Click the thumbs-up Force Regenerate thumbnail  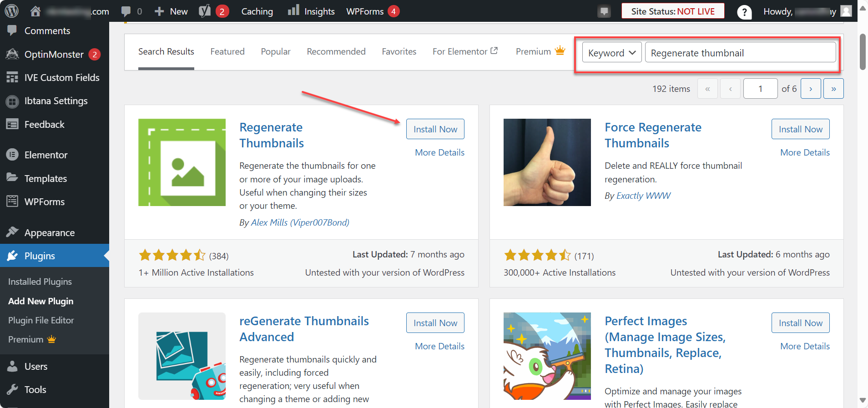click(x=547, y=162)
